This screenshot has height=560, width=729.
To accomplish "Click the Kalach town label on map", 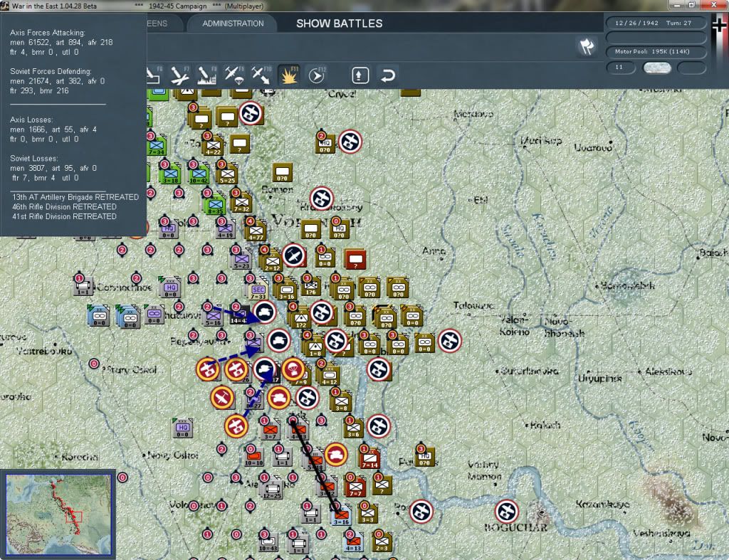I will point(545,426).
